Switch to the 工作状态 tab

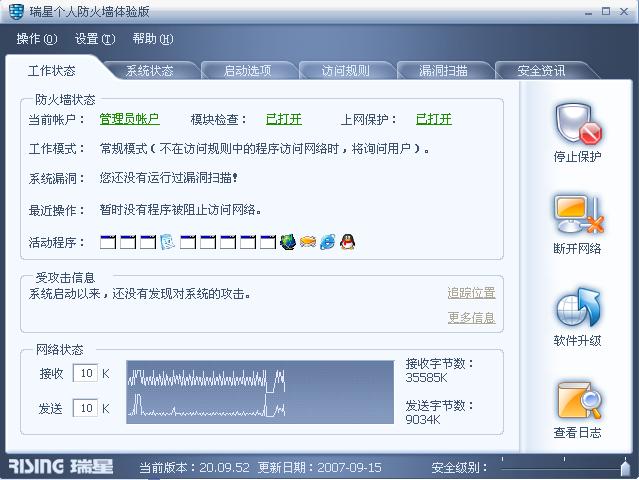click(x=52, y=71)
